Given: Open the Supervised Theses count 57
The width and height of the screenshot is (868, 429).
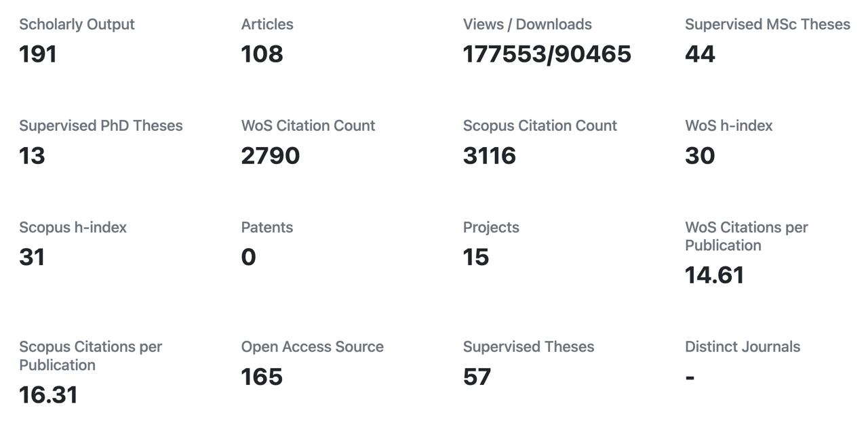Looking at the screenshot, I should pos(477,377).
